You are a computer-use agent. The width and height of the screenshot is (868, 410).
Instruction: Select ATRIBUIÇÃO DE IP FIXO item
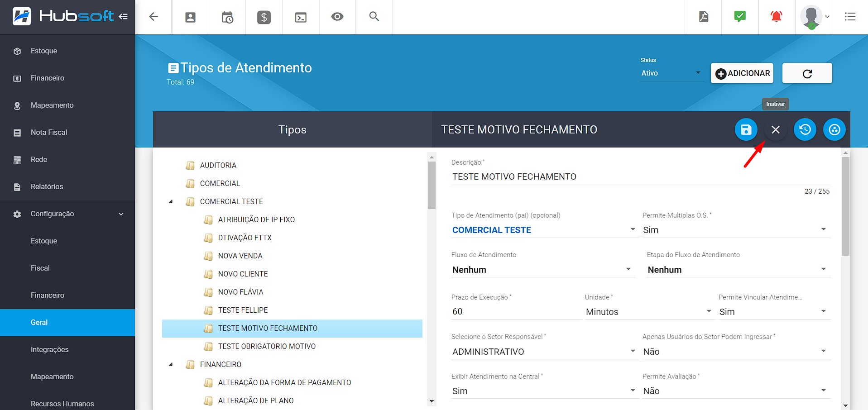[256, 219]
